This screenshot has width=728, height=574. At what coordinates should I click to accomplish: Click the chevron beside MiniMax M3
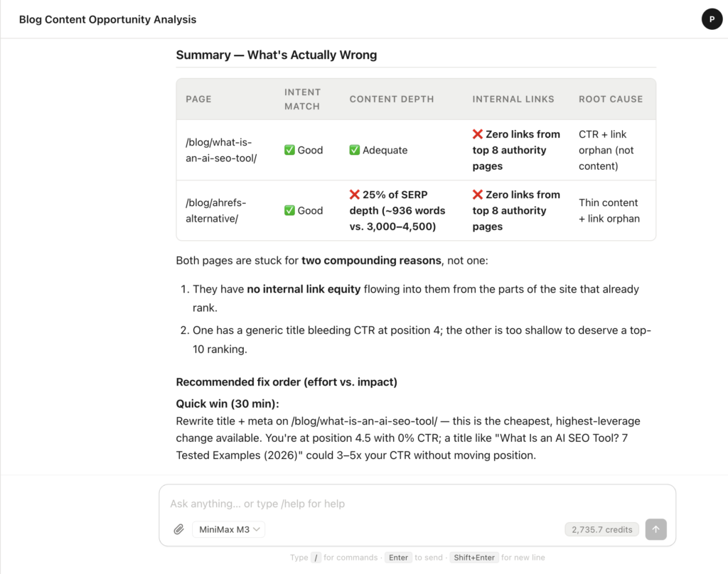pyautogui.click(x=257, y=529)
